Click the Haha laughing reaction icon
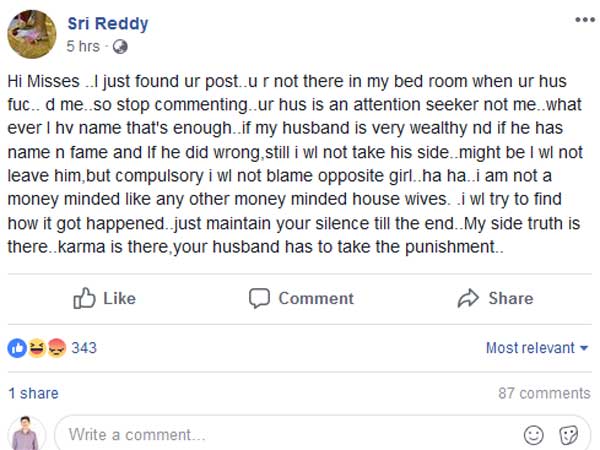 click(x=35, y=348)
